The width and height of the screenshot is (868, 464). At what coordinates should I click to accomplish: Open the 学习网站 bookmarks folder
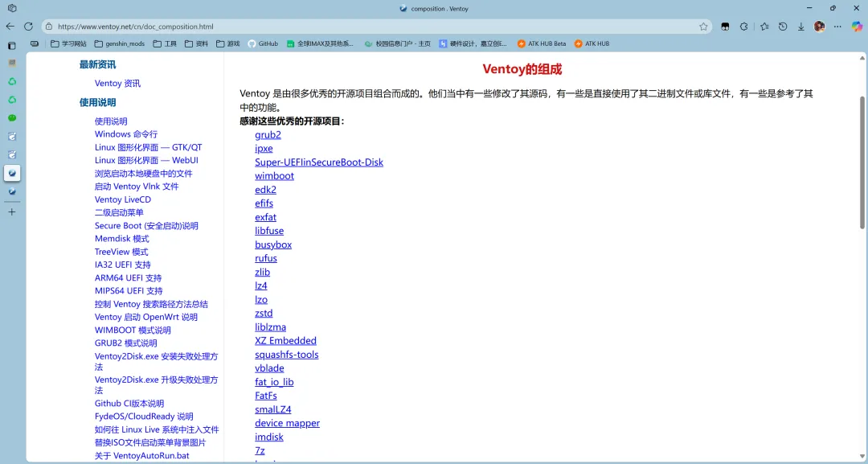(68, 43)
